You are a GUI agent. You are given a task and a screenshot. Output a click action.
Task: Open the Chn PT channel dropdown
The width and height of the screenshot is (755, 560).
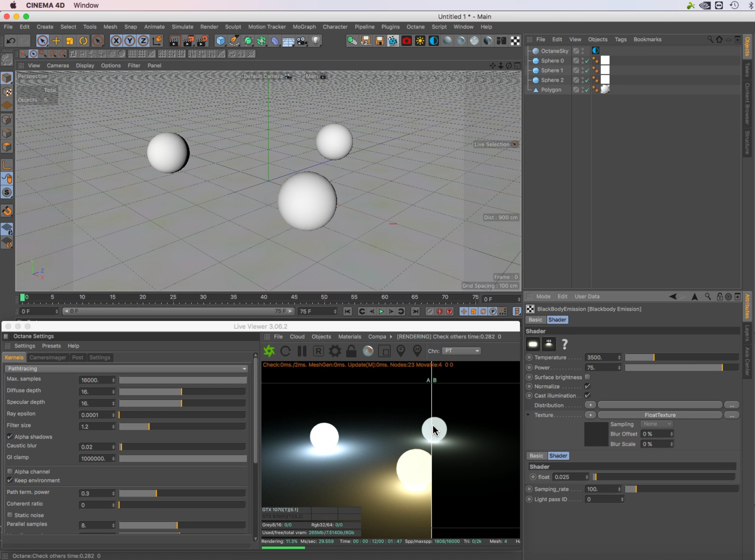(461, 351)
